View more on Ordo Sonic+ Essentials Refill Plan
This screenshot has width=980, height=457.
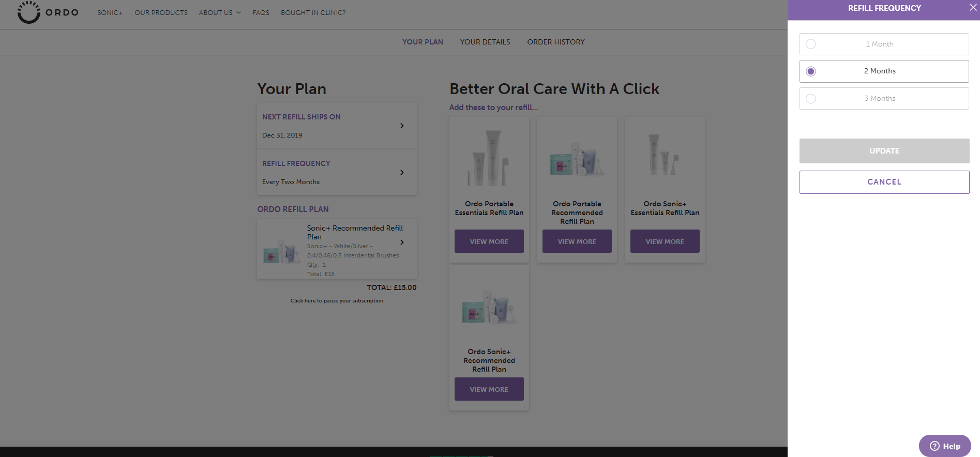click(x=665, y=241)
